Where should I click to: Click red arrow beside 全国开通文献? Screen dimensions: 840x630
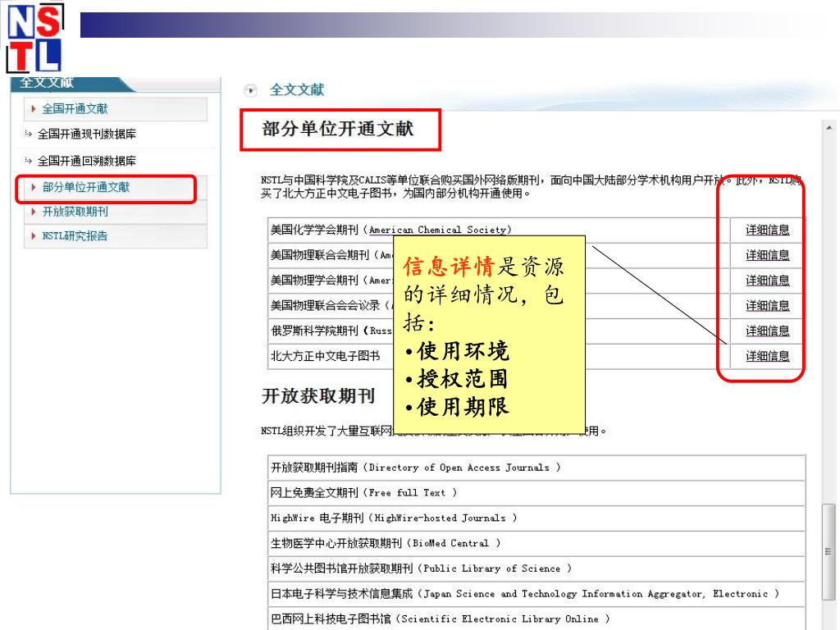pos(33,109)
